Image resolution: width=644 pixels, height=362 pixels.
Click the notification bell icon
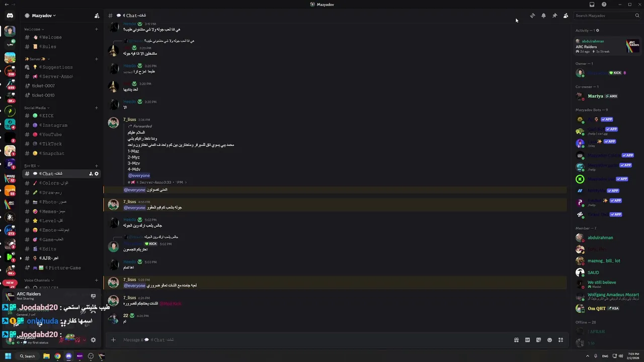click(x=543, y=16)
